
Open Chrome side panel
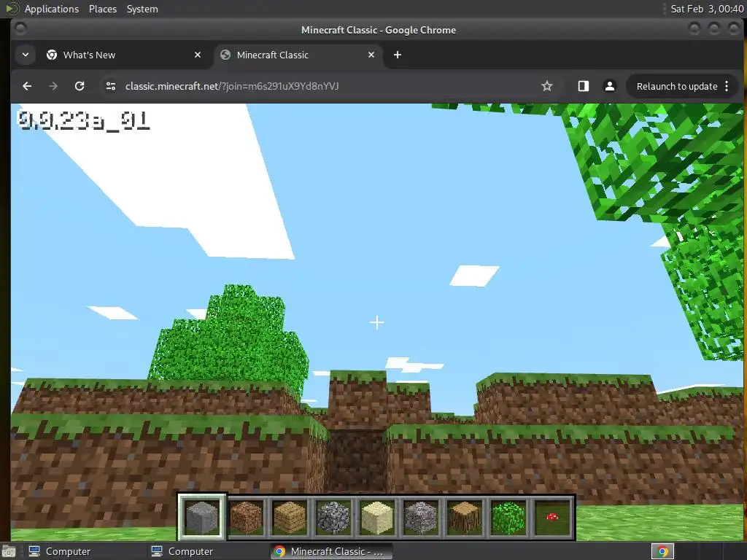pyautogui.click(x=583, y=86)
